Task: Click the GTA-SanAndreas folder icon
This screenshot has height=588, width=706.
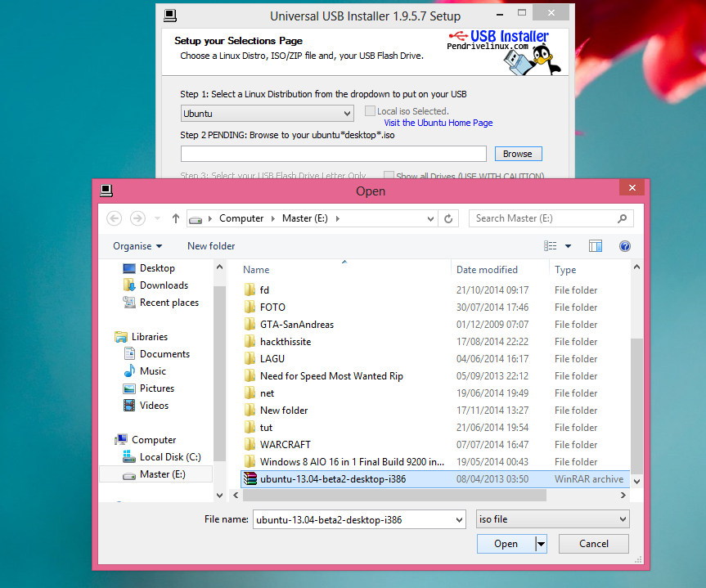Action: pyautogui.click(x=250, y=324)
